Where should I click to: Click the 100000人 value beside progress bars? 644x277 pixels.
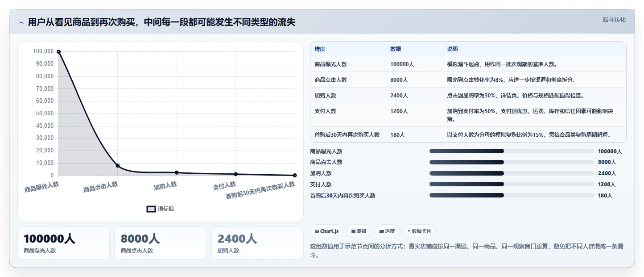coord(610,151)
